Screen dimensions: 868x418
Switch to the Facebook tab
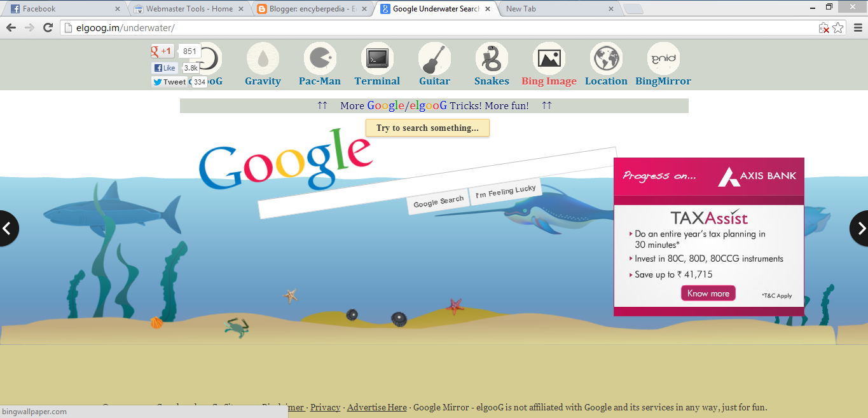coord(64,9)
